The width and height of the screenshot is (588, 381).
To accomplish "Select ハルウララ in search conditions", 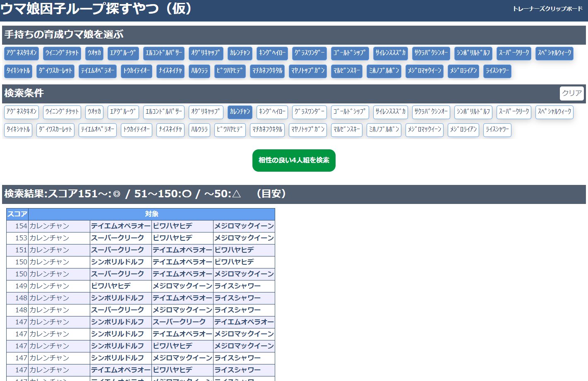I will tap(199, 130).
